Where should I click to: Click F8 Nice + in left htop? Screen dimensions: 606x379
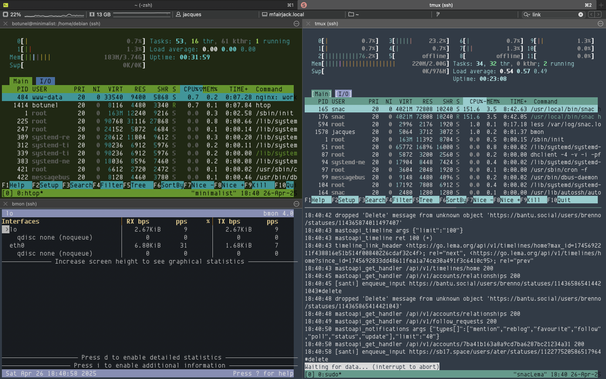[229, 185]
